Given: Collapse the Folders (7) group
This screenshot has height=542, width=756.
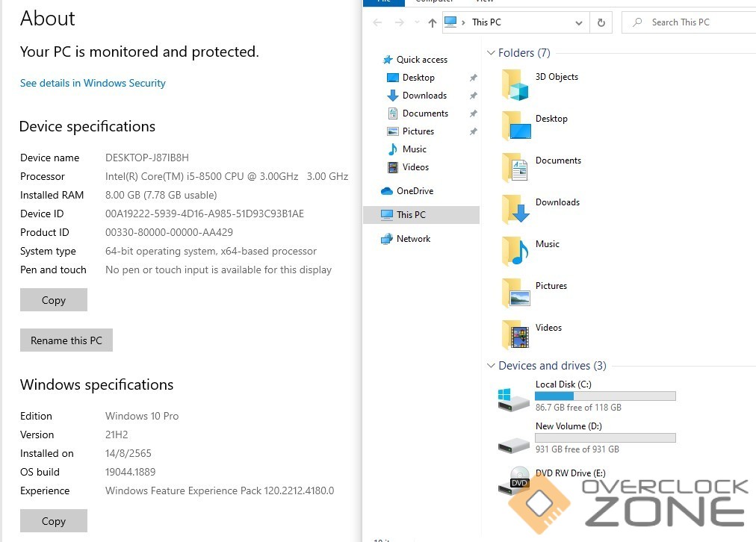Looking at the screenshot, I should (x=491, y=53).
